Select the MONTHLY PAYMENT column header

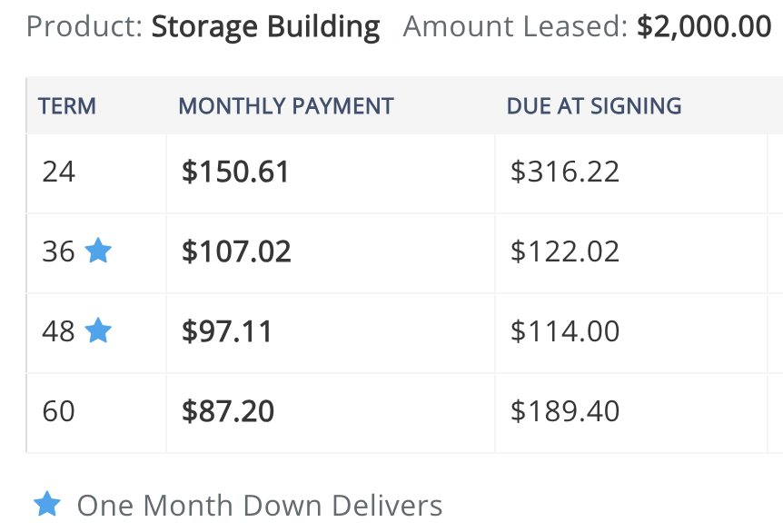point(286,106)
